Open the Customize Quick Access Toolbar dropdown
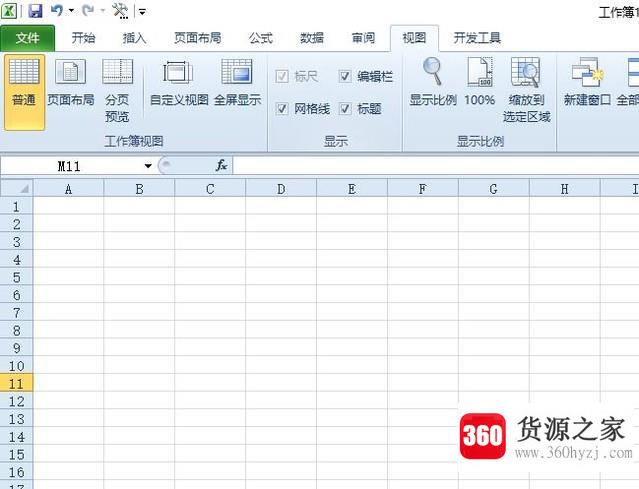 [142, 12]
